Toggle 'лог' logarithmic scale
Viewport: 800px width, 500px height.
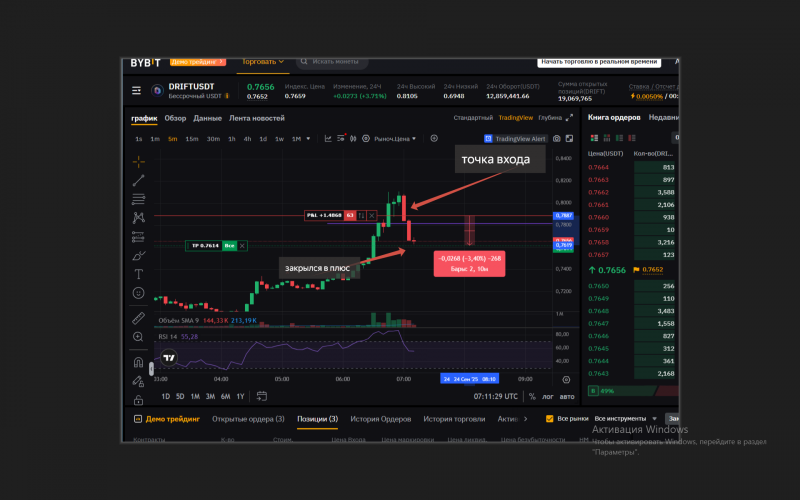pos(547,396)
